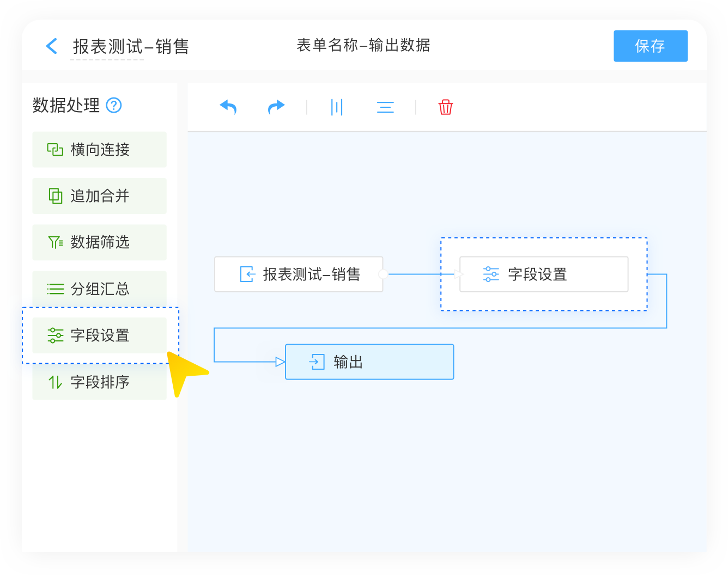Select the 追加合并 (append merge) tool

click(x=99, y=196)
